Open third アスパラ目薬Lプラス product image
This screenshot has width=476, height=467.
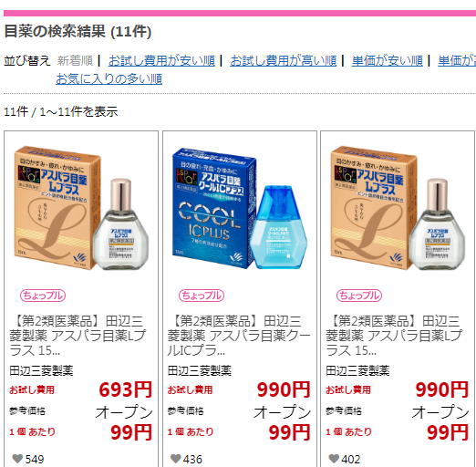(x=398, y=208)
